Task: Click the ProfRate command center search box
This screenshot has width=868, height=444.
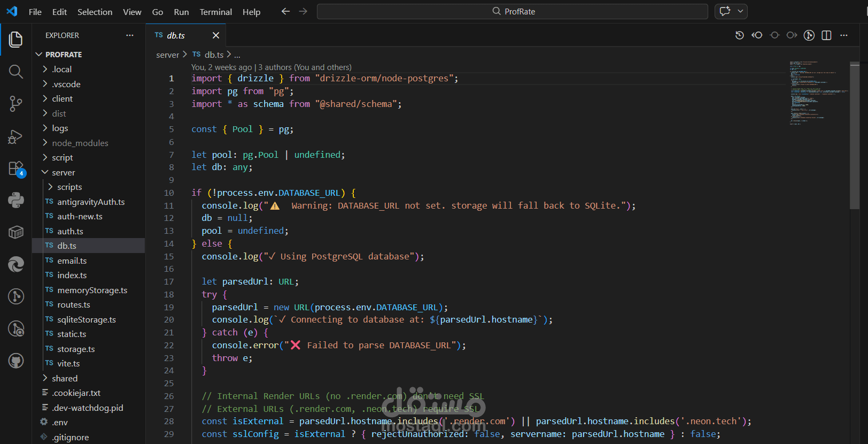Action: 512,11
